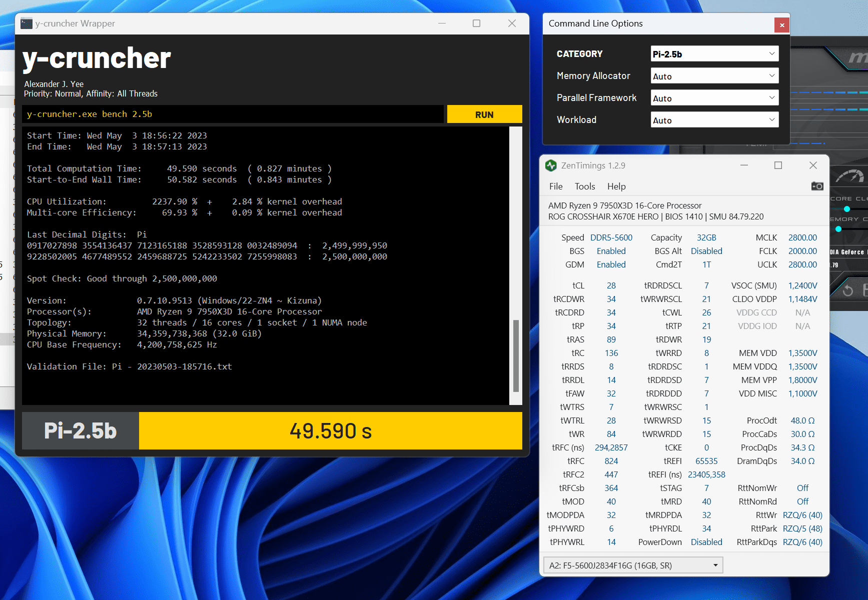Click the 32GB capacity value
Viewport: 868px width, 600px height.
(x=706, y=237)
